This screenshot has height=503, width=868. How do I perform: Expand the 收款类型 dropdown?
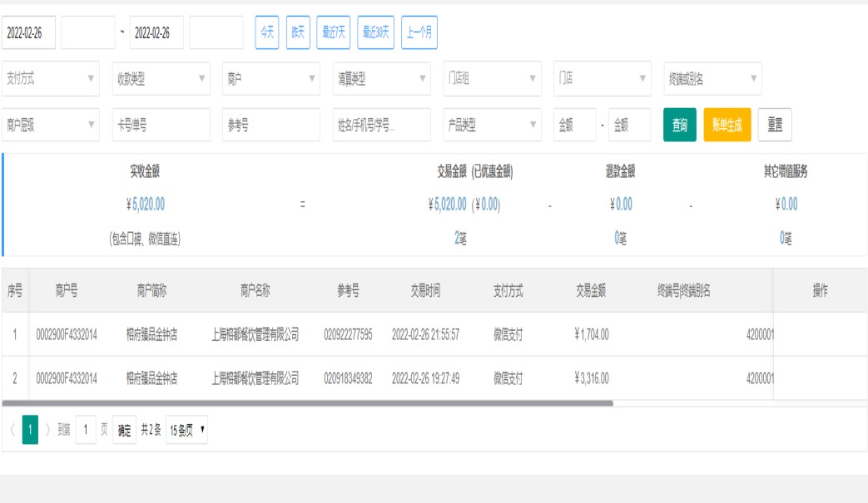161,79
